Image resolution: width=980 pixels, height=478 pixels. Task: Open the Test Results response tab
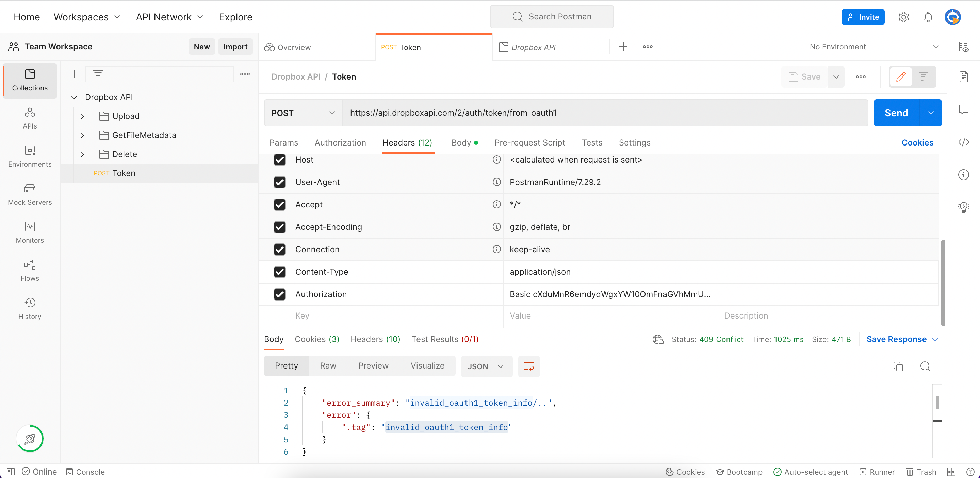tap(445, 339)
